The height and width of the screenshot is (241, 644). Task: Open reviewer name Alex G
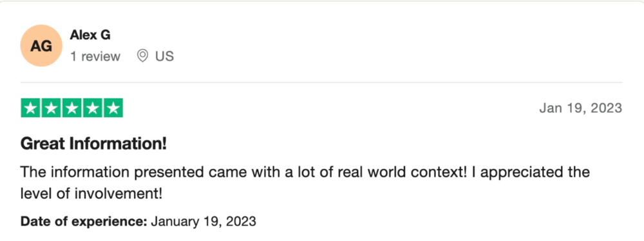click(90, 35)
